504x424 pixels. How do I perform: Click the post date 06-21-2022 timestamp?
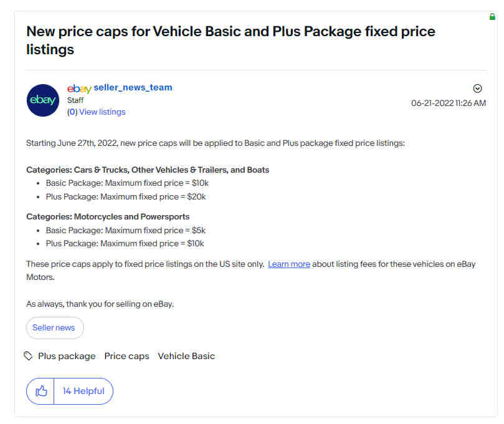pos(449,104)
